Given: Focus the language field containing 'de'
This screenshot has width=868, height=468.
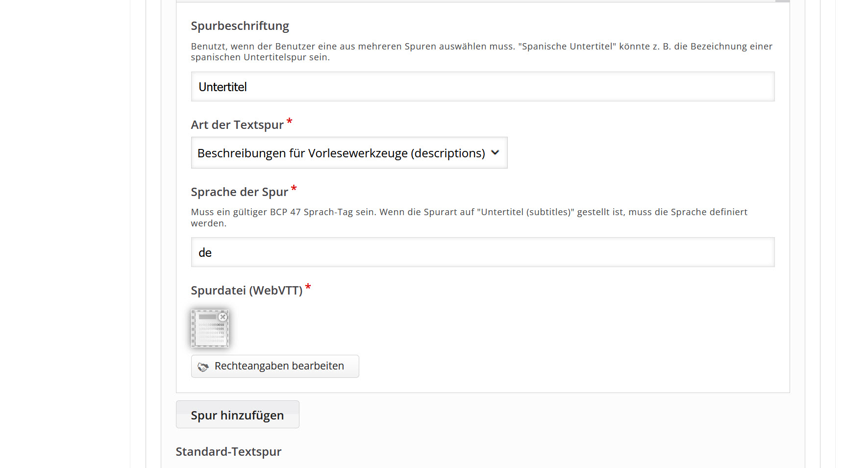Looking at the screenshot, I should (x=483, y=252).
